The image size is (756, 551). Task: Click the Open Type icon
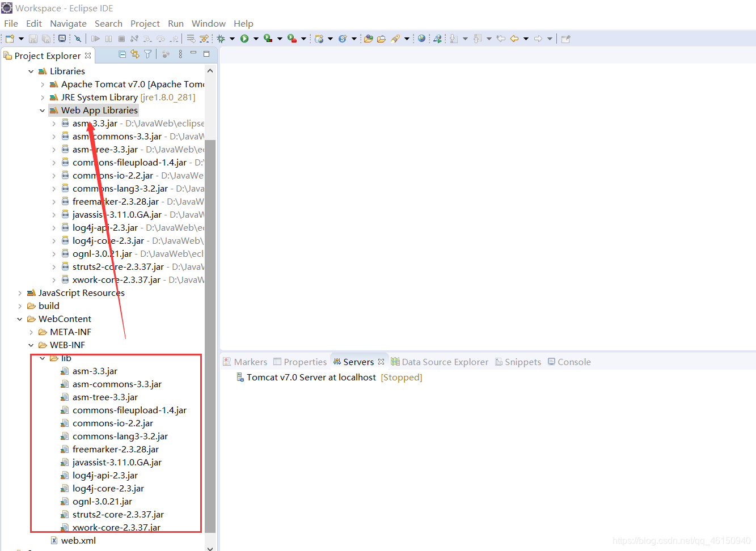pyautogui.click(x=369, y=39)
